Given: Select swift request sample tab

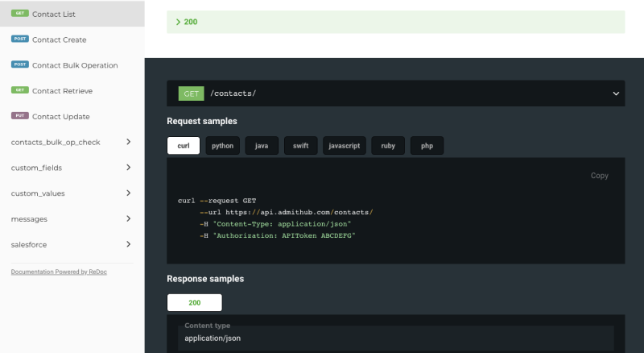Looking at the screenshot, I should click(x=300, y=146).
